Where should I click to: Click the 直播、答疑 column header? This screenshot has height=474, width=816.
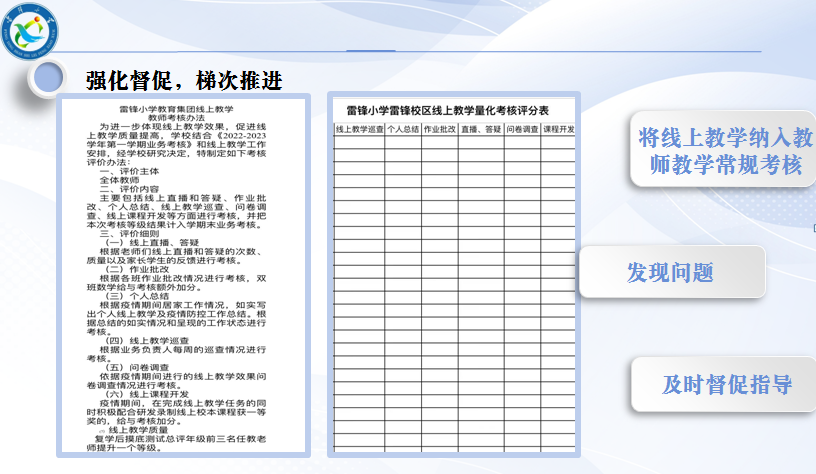(480, 130)
